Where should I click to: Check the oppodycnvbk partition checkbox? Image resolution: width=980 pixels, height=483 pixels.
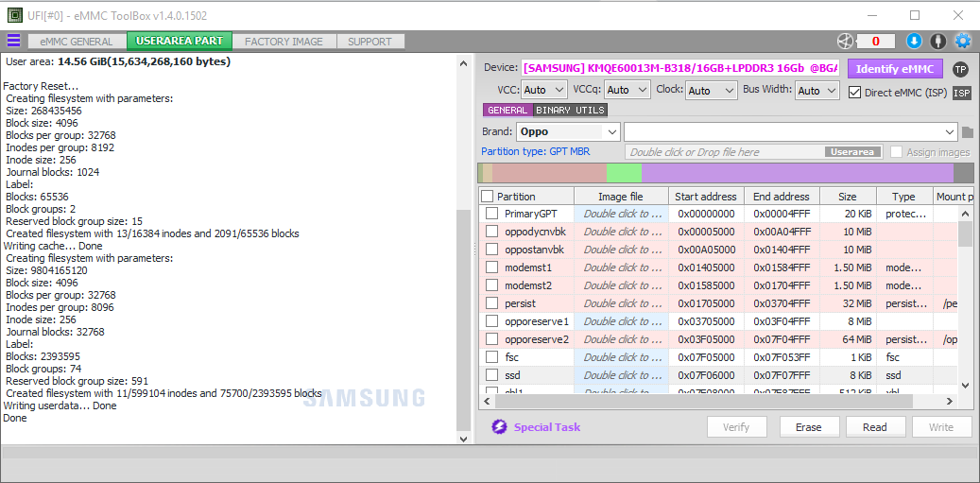(x=491, y=232)
